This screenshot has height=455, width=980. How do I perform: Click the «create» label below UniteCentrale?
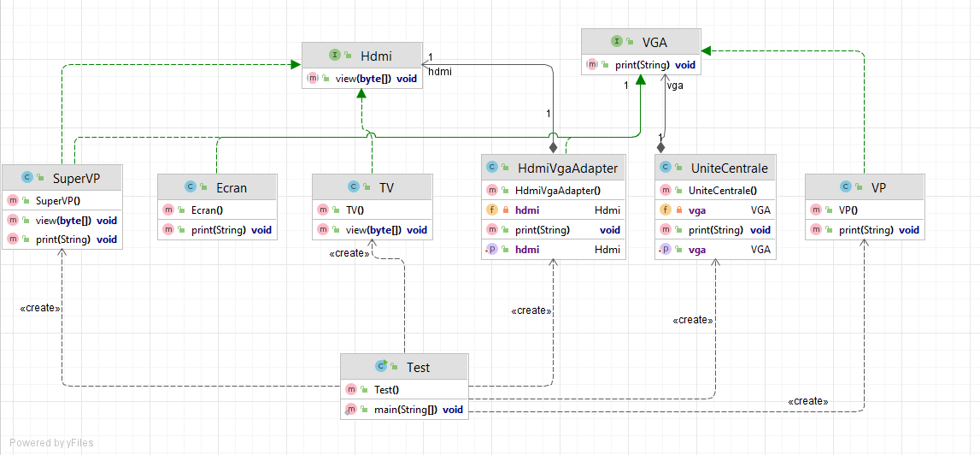pyautogui.click(x=693, y=320)
